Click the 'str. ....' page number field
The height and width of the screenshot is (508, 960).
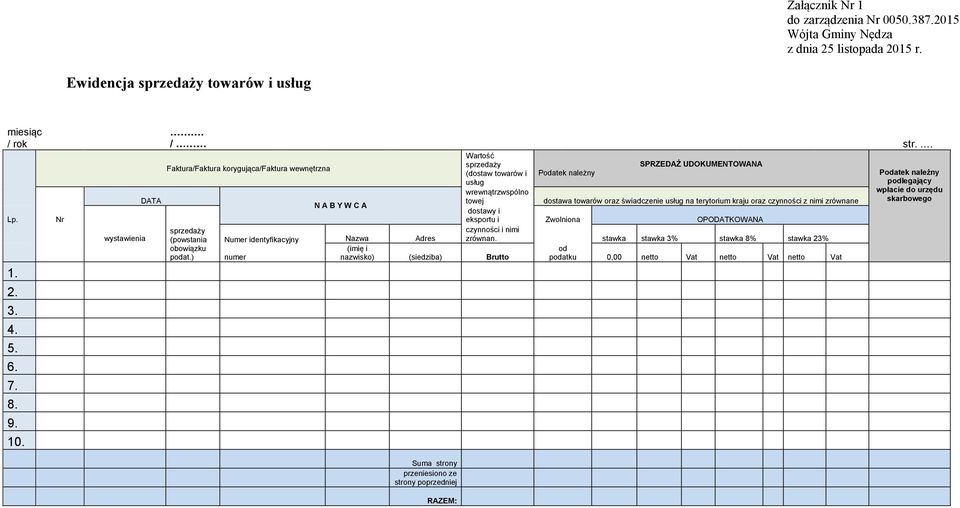(917, 144)
